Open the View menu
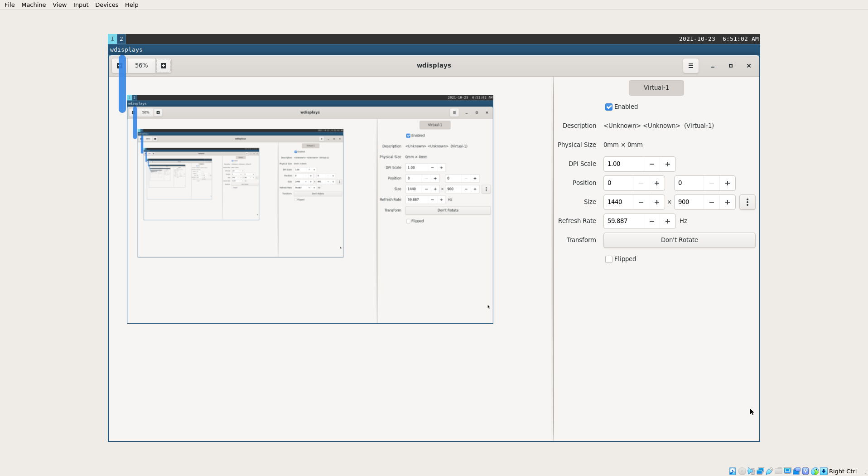The width and height of the screenshot is (868, 476). tap(59, 5)
